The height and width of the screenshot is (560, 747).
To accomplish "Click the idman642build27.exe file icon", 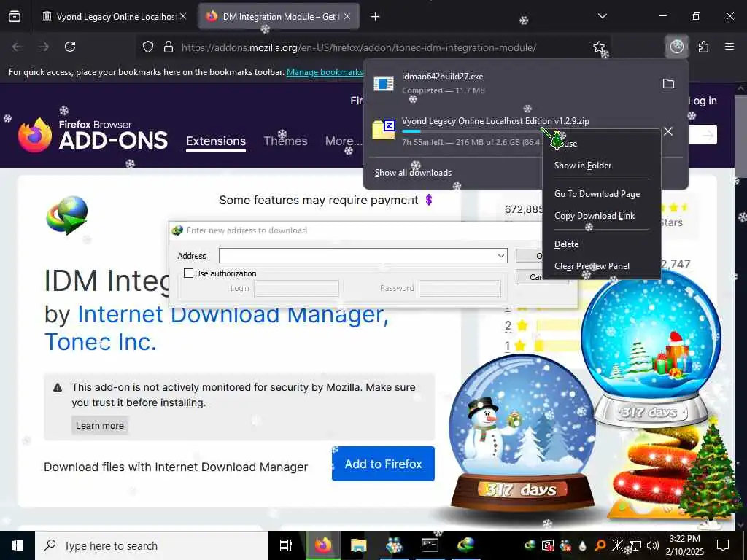I will 384,84.
